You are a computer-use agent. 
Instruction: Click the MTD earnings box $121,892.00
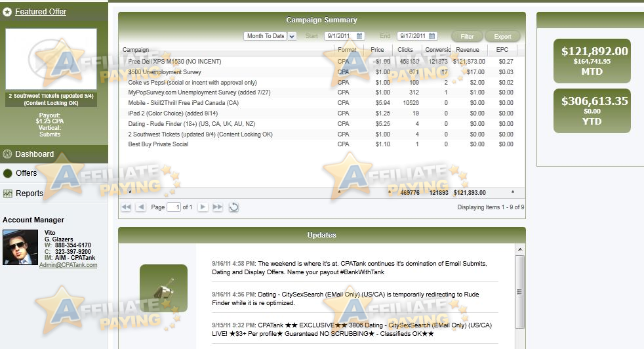point(592,61)
